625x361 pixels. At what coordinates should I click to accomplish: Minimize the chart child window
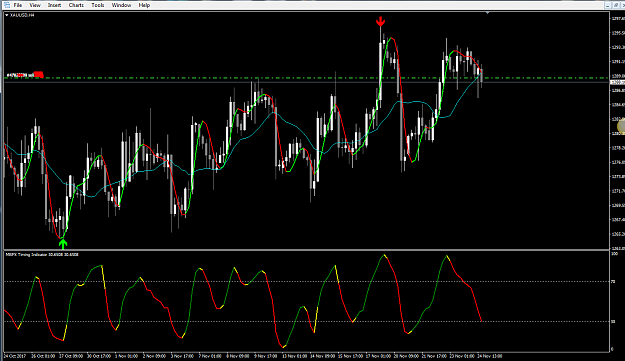click(607, 5)
